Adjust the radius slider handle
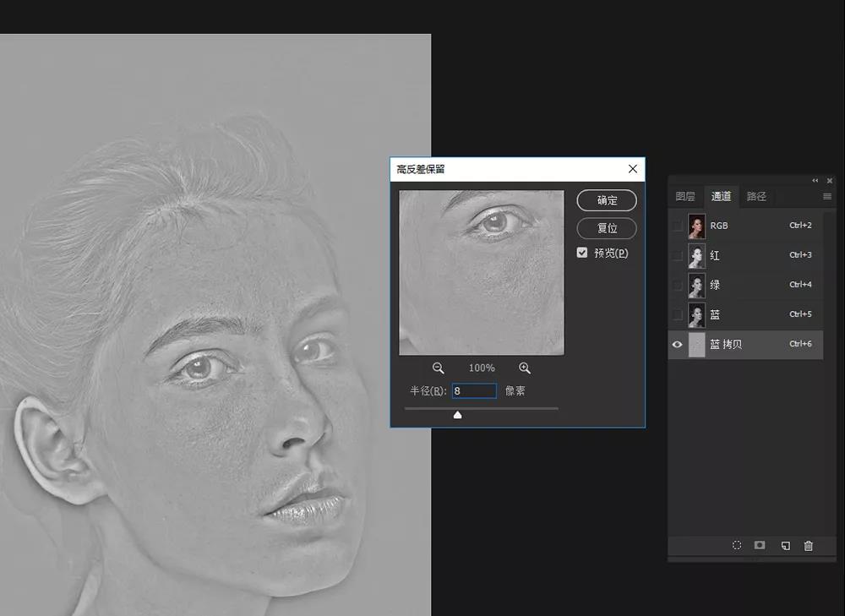The height and width of the screenshot is (616, 845). coord(457,414)
